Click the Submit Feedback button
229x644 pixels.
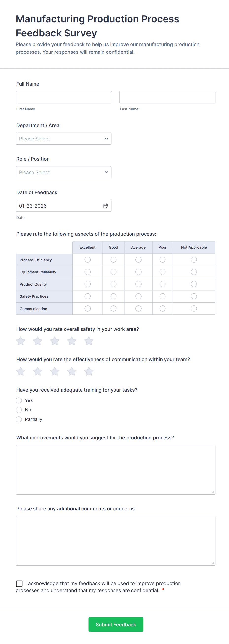click(116, 625)
